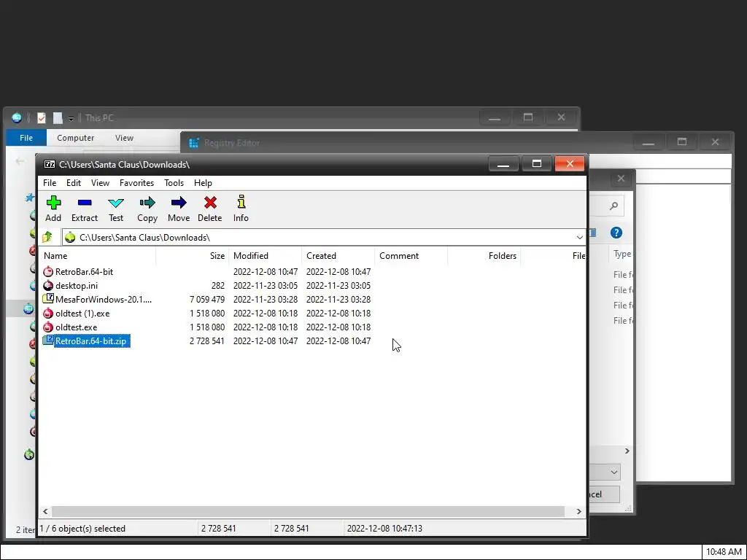
Task: Open the Tools menu
Action: tap(174, 183)
